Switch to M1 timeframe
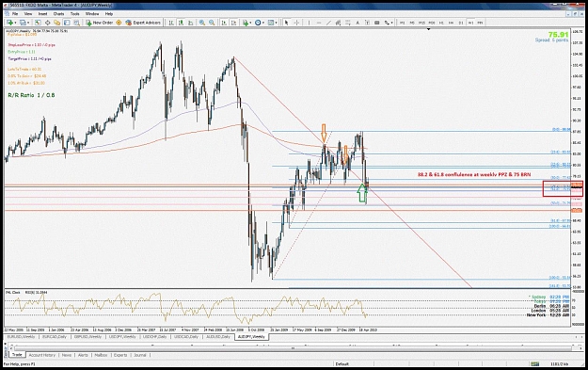 pos(402,23)
